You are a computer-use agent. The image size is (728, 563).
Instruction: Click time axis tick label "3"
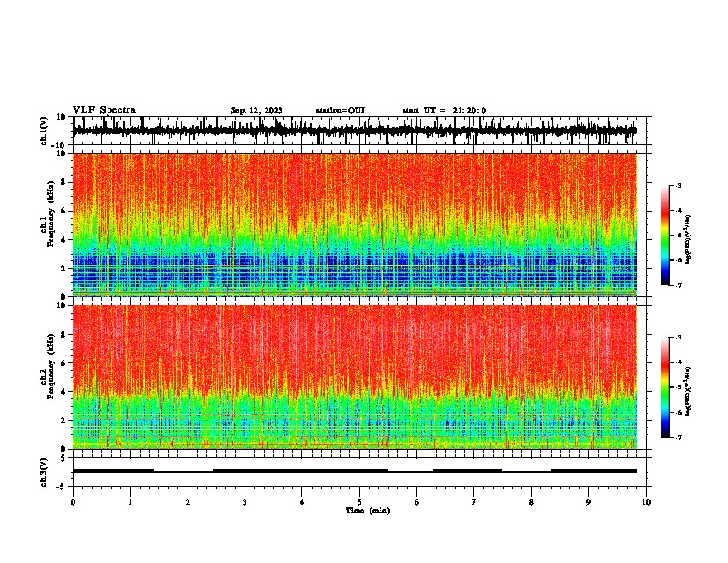(245, 502)
